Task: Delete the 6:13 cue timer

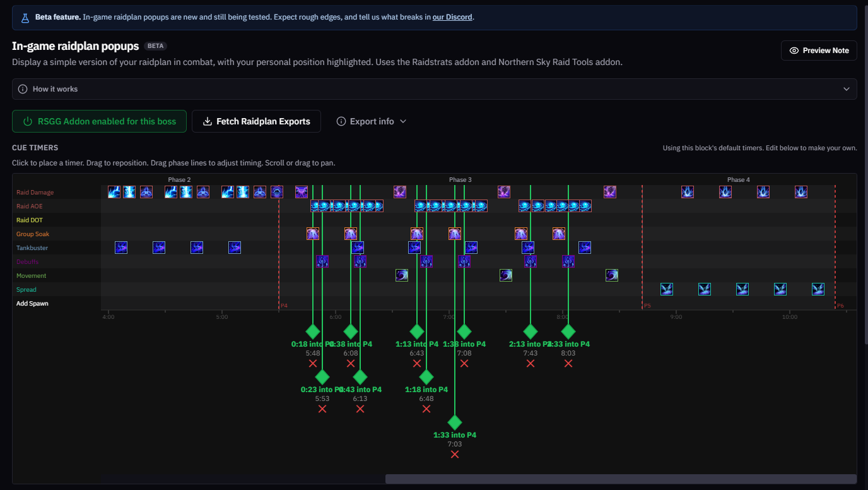Action: pos(360,409)
